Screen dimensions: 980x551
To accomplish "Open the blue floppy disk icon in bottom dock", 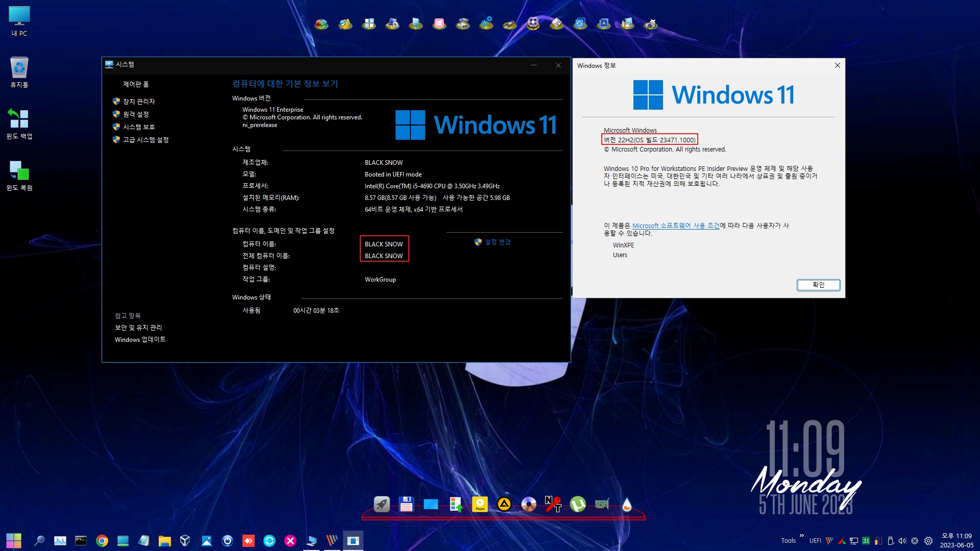I will pos(406,505).
